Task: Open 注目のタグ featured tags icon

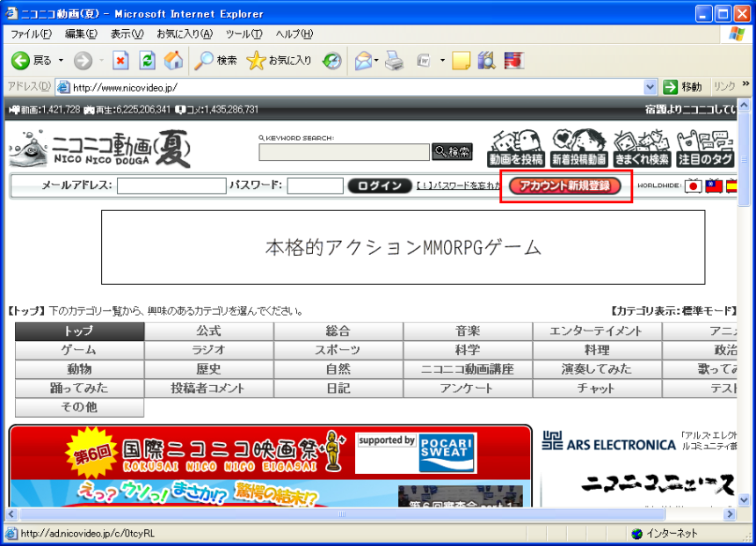Action: pos(705,149)
